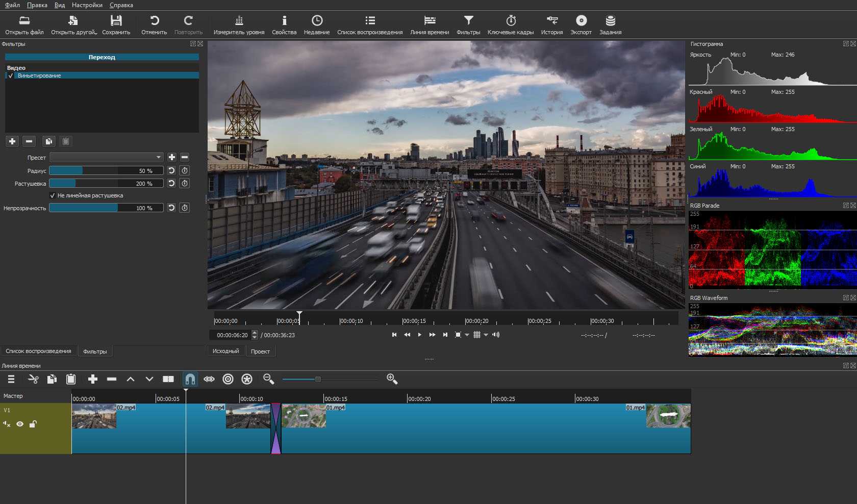
Task: Open Список воспроизведения toolbar icon
Action: [370, 20]
